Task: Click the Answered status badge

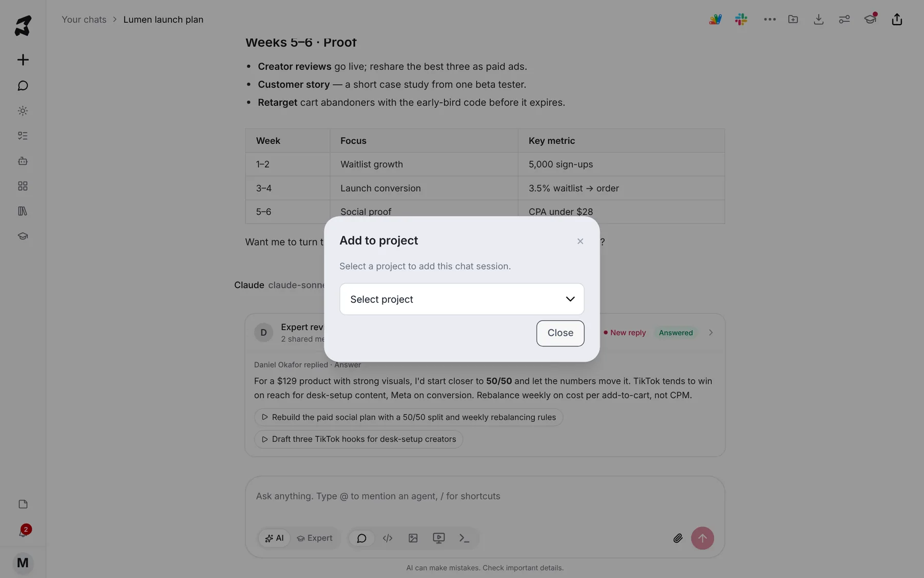Action: [x=676, y=332]
